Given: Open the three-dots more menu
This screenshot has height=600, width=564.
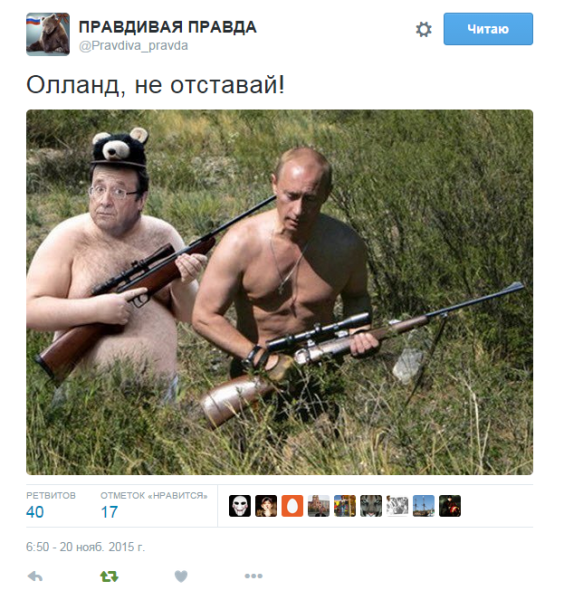Looking at the screenshot, I should 253,576.
